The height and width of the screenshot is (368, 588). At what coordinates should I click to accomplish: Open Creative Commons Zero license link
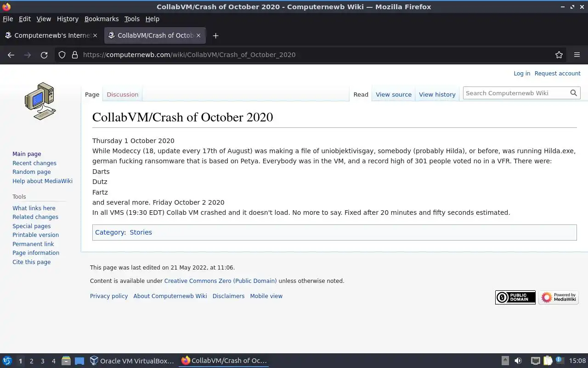pyautogui.click(x=220, y=281)
